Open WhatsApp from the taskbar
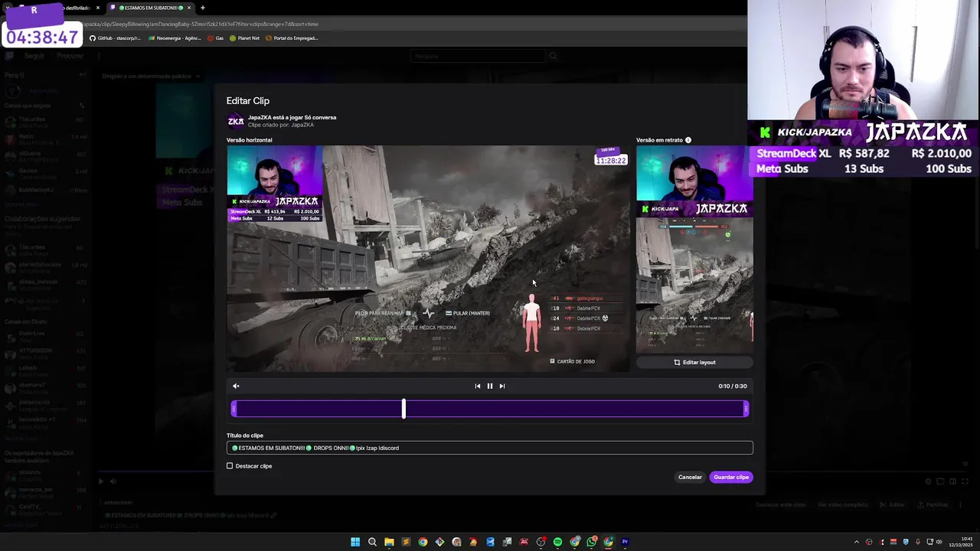 click(591, 542)
